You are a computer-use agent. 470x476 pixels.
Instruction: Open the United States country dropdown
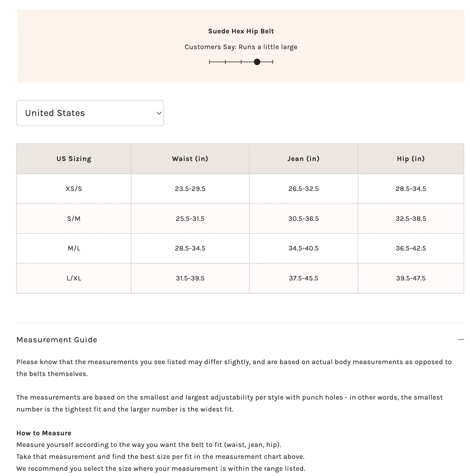click(x=90, y=113)
